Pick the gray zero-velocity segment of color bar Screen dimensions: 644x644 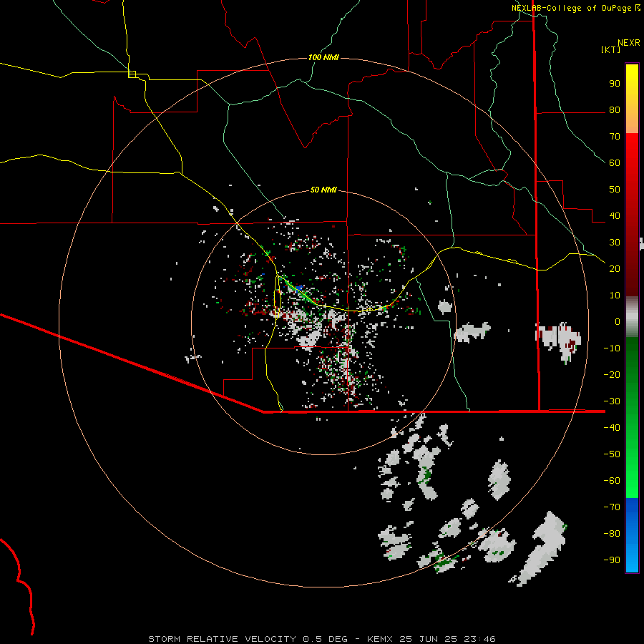pyautogui.click(x=632, y=316)
